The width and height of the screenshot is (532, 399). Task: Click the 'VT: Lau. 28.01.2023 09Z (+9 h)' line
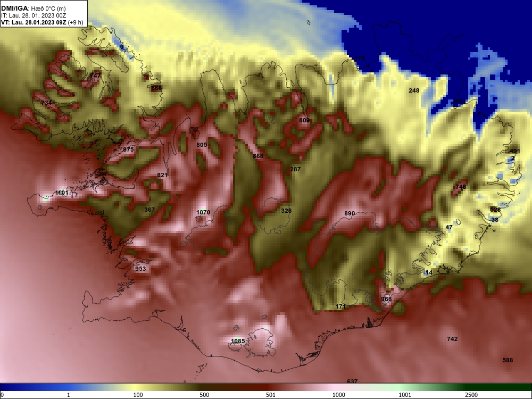(x=42, y=22)
